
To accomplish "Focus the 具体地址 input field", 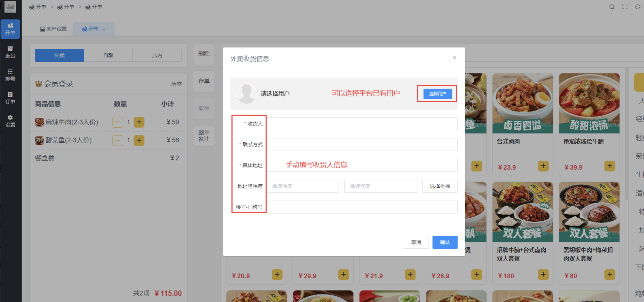I will click(362, 165).
